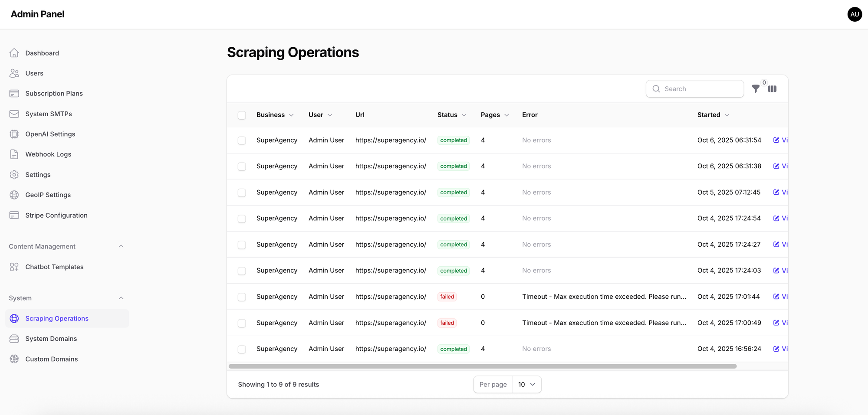
Task: Click the Webhook Logs document icon
Action: pos(14,154)
